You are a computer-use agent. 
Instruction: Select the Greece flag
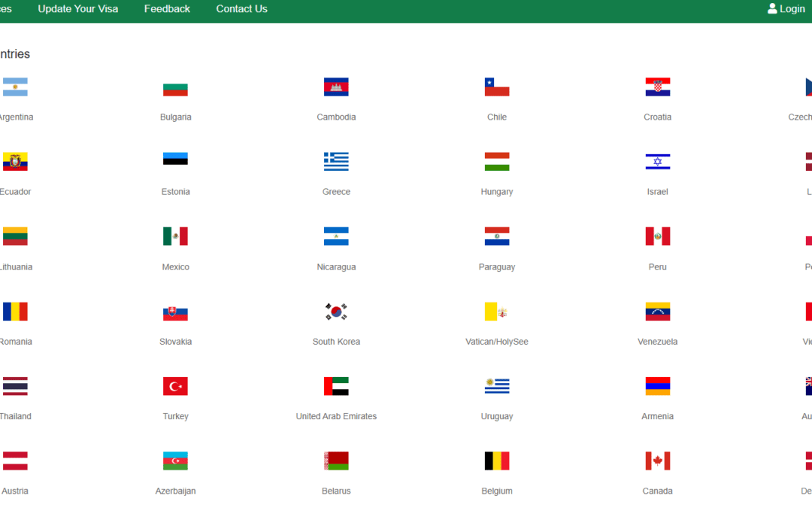[336, 162]
